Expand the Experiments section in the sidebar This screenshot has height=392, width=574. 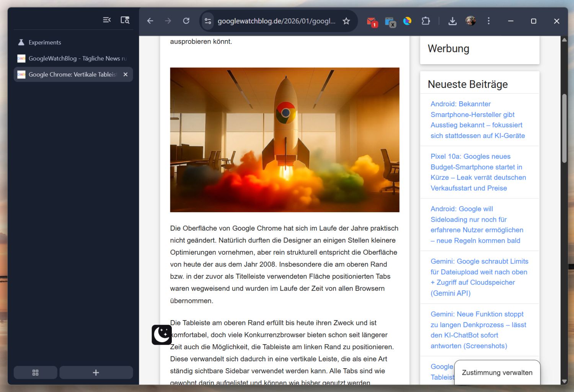[x=44, y=42]
